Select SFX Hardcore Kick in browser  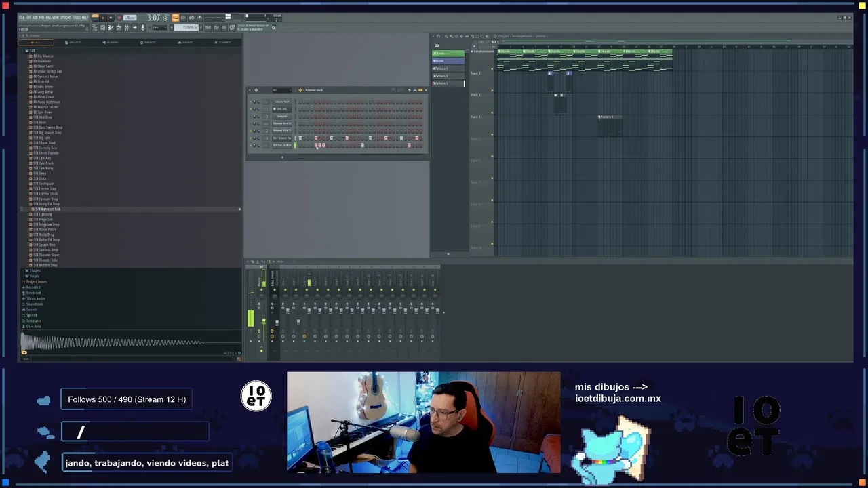point(47,209)
